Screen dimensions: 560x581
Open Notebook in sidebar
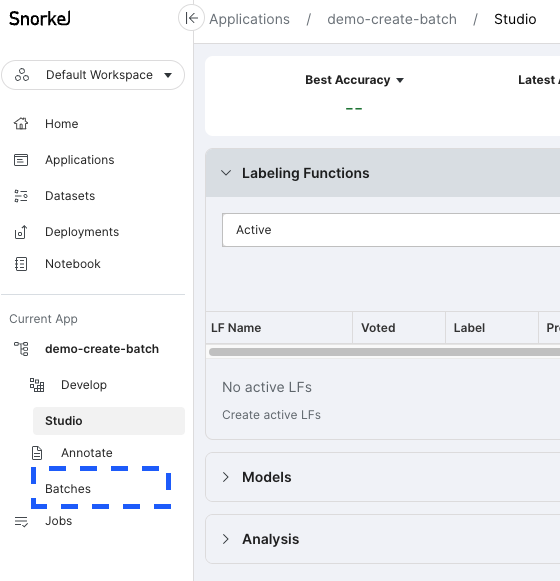click(x=73, y=264)
